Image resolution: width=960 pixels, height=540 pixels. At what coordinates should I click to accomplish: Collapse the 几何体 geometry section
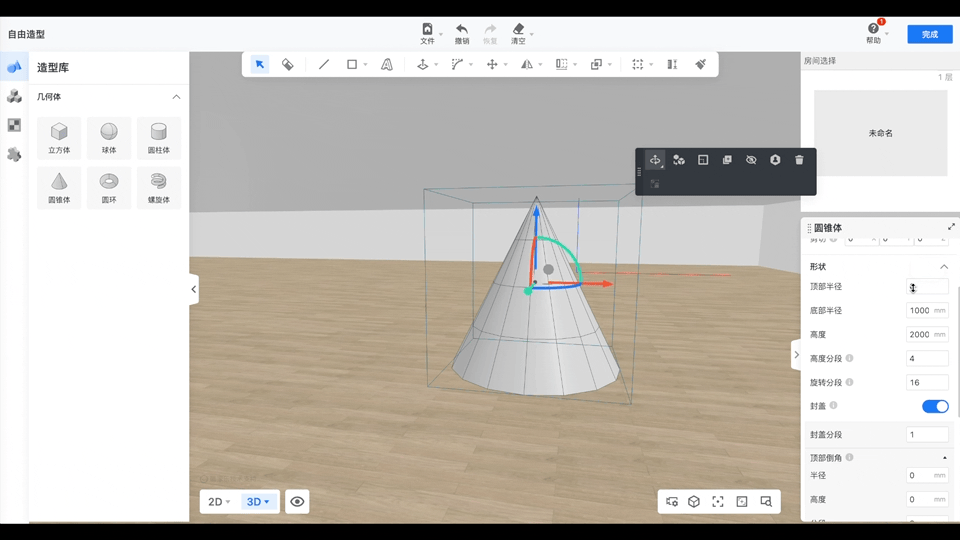[x=176, y=97]
